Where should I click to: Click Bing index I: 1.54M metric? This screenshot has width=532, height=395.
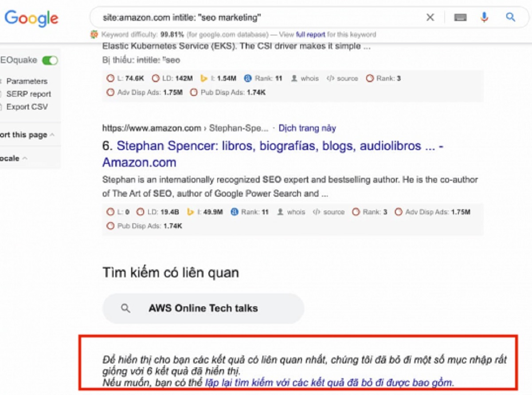tap(218, 78)
